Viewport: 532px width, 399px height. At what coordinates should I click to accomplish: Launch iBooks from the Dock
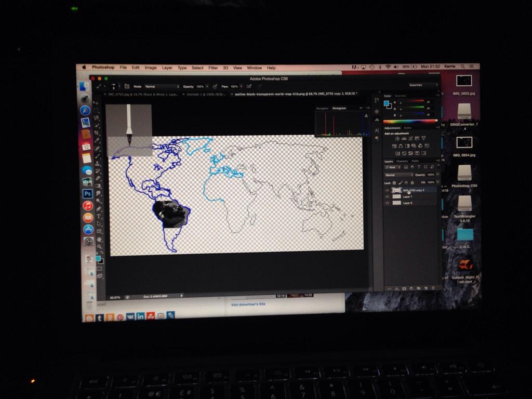click(88, 218)
